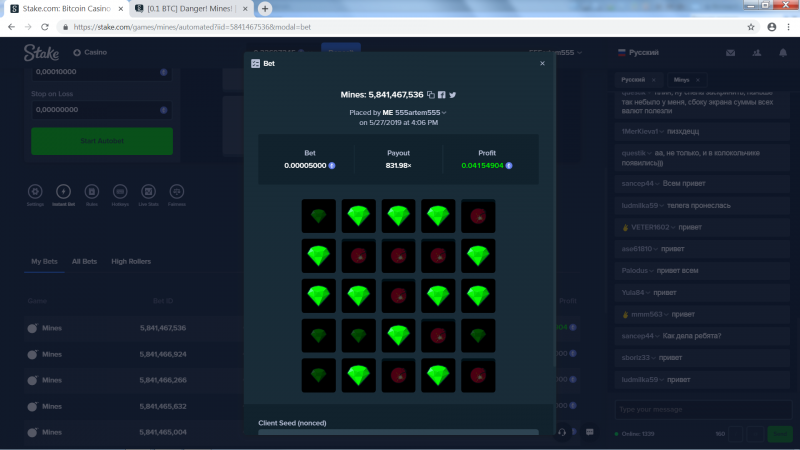Focus the Stop on Loss input field
Image resolution: width=800 pixels, height=450 pixels.
(x=102, y=110)
